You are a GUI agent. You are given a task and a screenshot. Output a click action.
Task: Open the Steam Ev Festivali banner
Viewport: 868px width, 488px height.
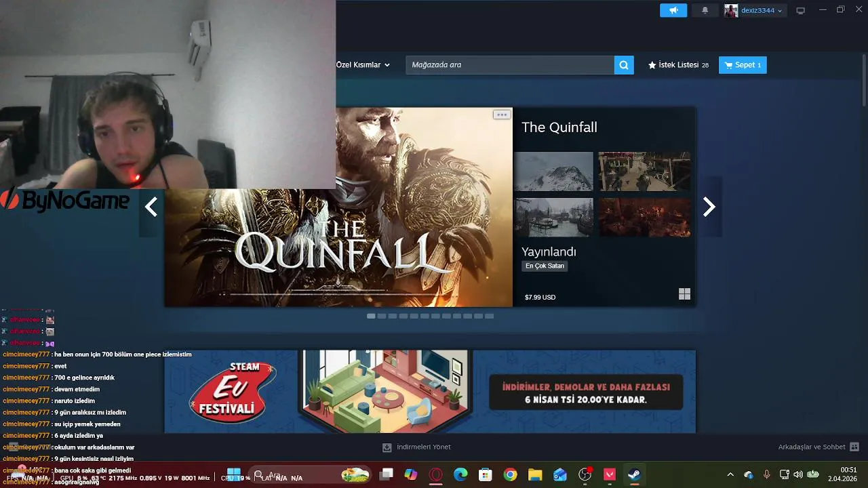click(x=430, y=391)
